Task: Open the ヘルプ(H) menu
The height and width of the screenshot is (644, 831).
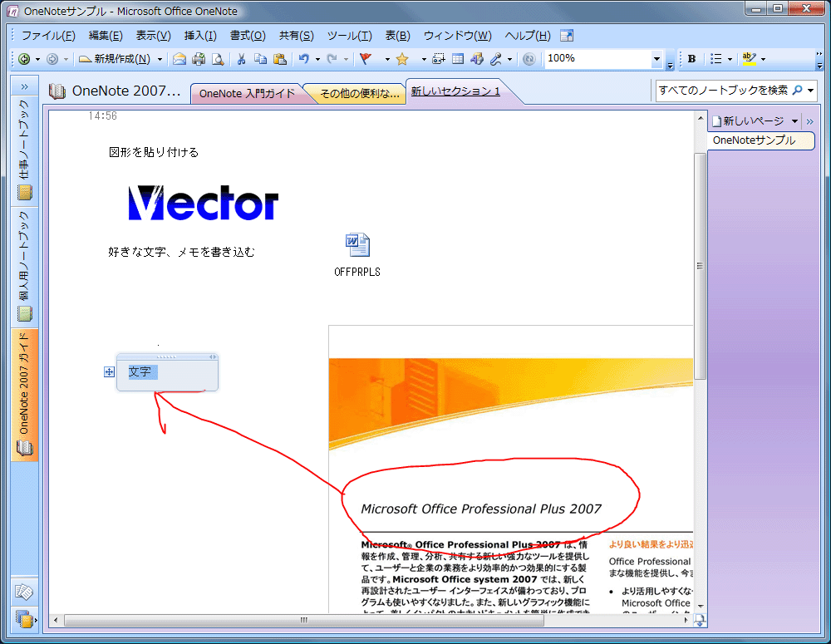Action: (528, 36)
